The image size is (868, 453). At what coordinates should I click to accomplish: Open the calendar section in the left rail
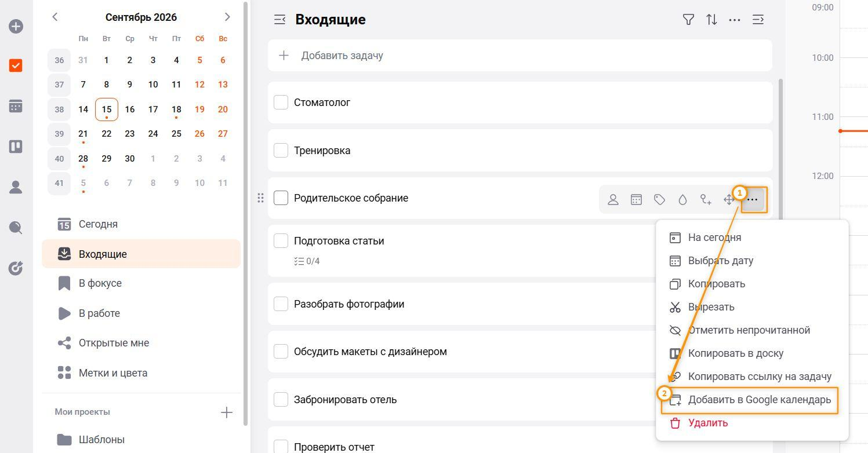click(16, 106)
